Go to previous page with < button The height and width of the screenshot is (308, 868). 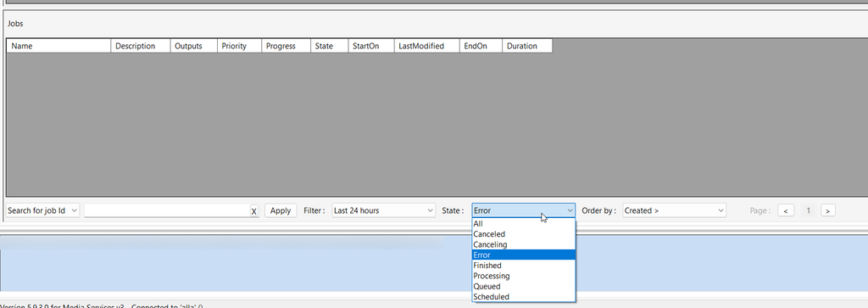[x=786, y=210]
